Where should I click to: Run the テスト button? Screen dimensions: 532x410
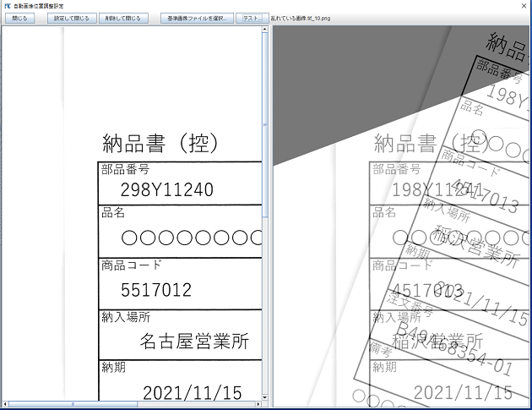252,19
